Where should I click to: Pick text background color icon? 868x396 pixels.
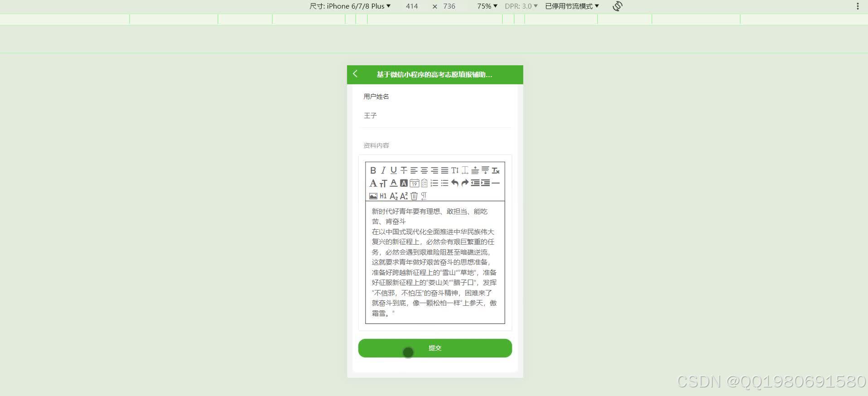[x=404, y=183]
